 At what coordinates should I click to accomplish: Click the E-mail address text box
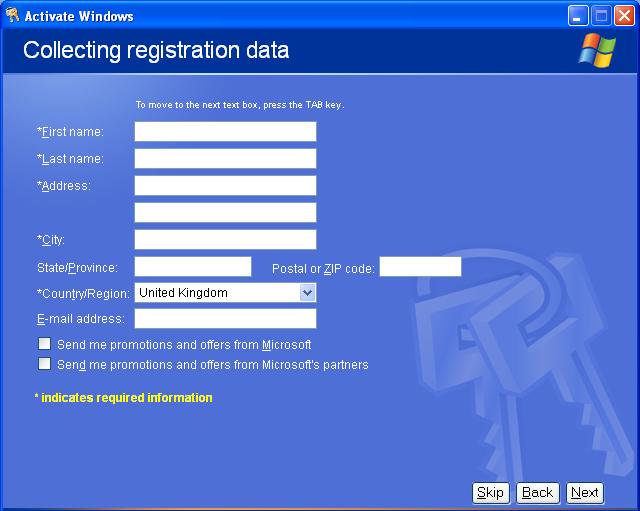pyautogui.click(x=225, y=319)
